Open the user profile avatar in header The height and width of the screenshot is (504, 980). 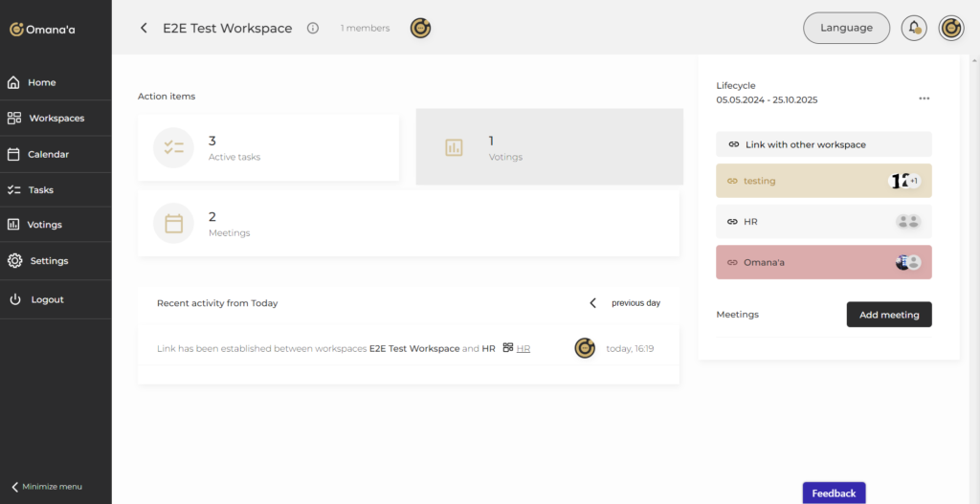coord(950,28)
